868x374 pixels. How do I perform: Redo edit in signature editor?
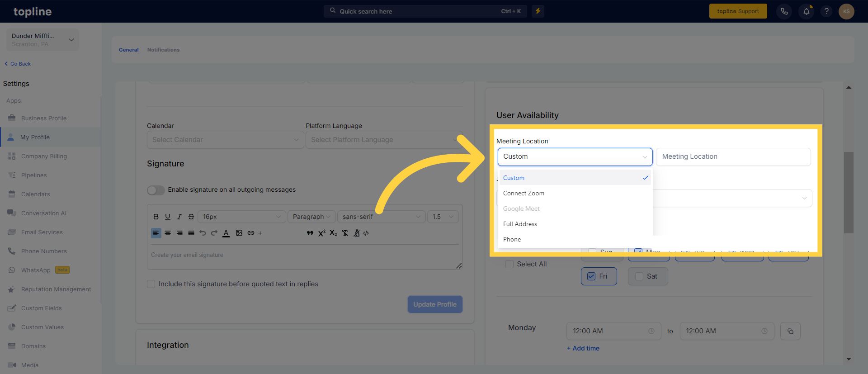coord(214,233)
